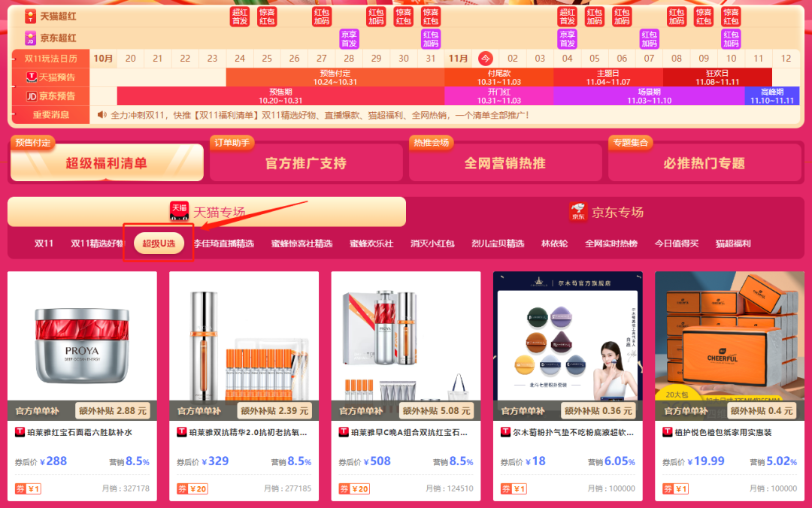Click the speaker icon in 重要消息 row
Image resolution: width=812 pixels, height=508 pixels.
click(x=102, y=115)
